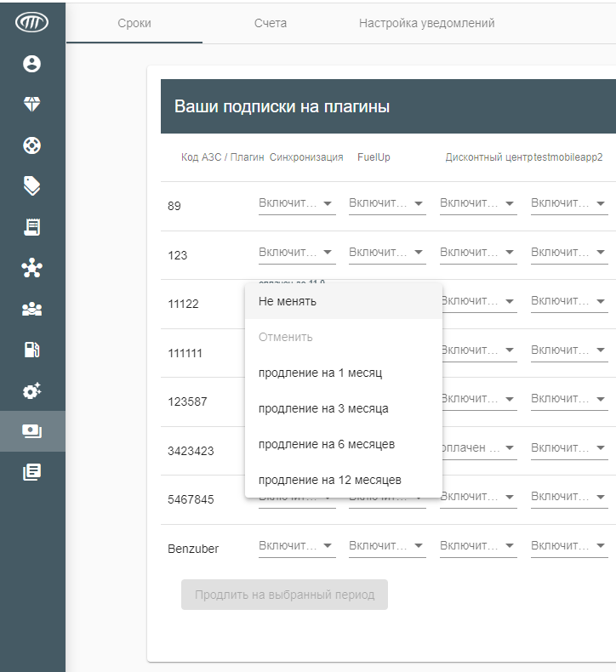This screenshot has width=616, height=672.
Task: Select продление на 1 месяц
Action: [344, 373]
